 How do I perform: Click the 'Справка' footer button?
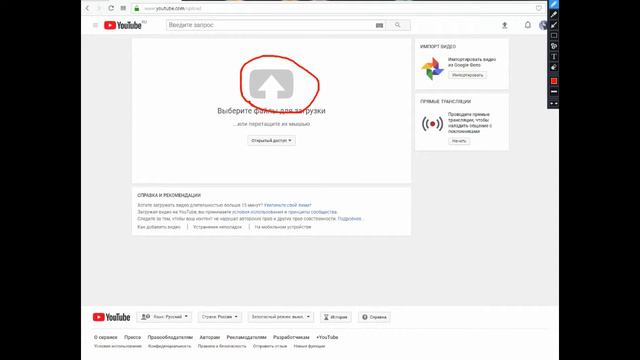(374, 317)
